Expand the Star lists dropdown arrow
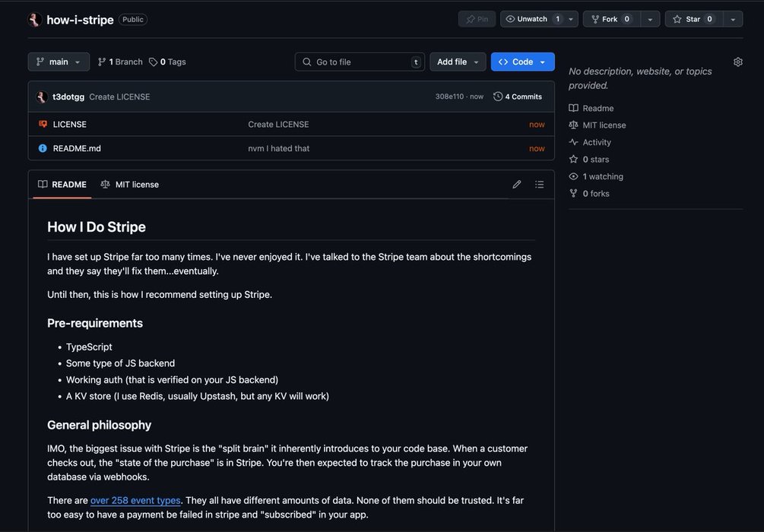The height and width of the screenshot is (532, 764). [x=733, y=19]
